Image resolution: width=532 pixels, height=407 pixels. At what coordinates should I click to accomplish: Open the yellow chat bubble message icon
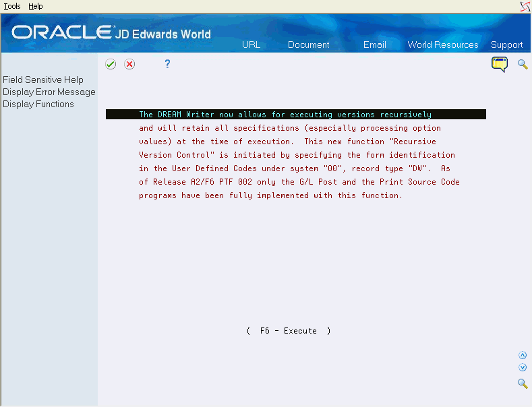point(500,65)
